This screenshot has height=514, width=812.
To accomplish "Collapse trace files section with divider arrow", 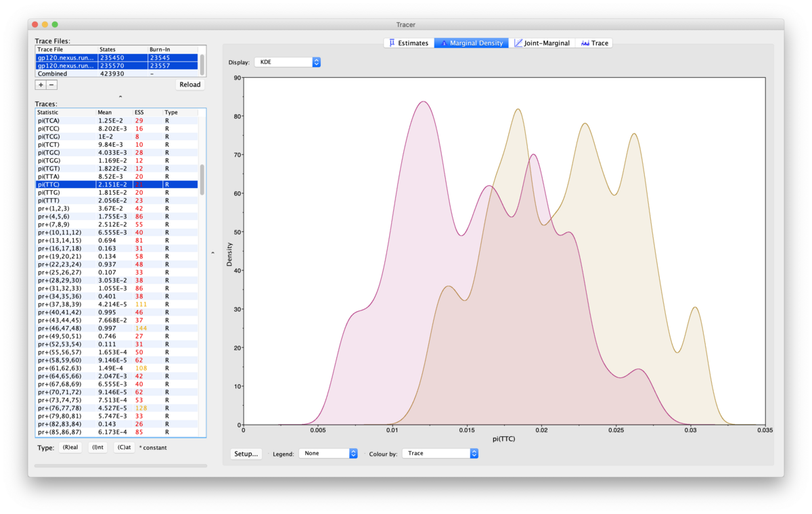I will pyautogui.click(x=120, y=97).
